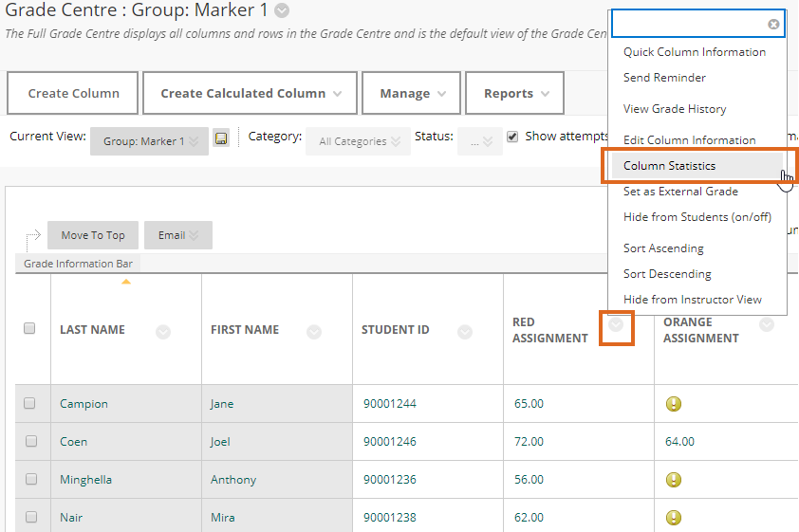
Task: Click Nair last name link
Action: tap(71, 518)
